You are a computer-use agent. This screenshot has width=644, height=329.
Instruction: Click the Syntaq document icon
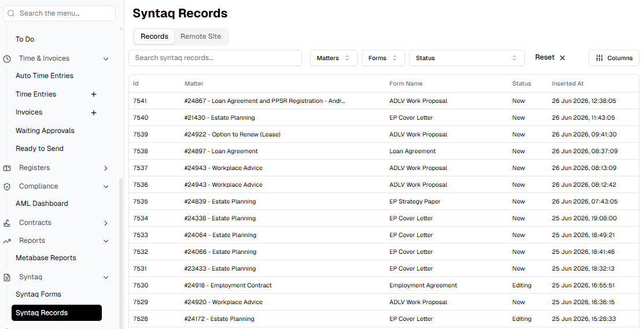(7, 278)
